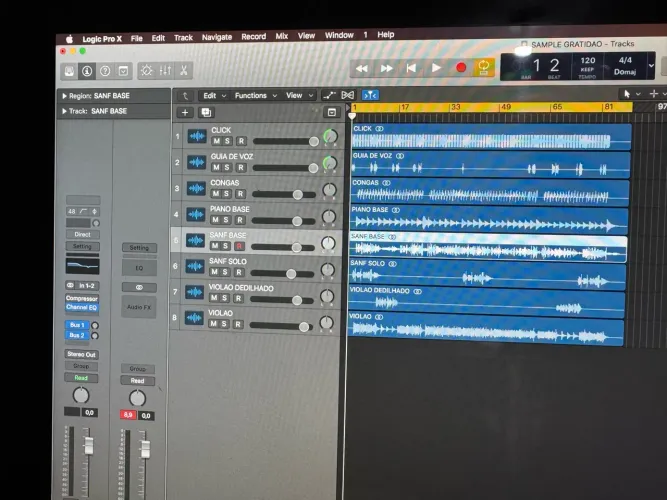The height and width of the screenshot is (500, 667).
Task: Open the Help menu
Action: 386,34
